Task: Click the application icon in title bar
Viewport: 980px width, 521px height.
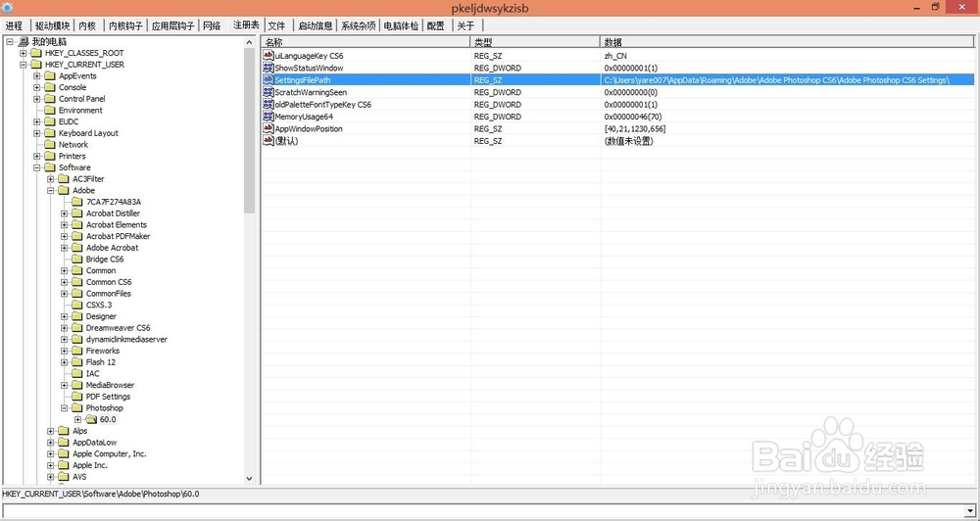Action: [x=8, y=8]
